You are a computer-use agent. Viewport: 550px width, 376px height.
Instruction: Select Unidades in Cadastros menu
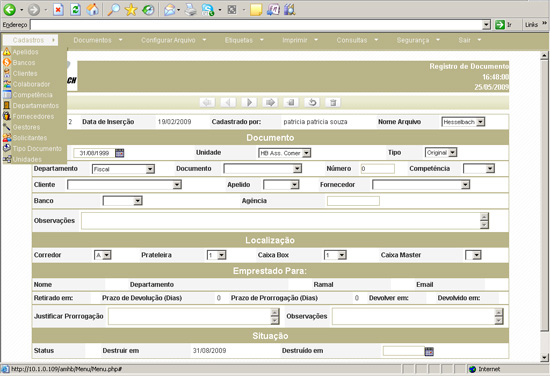point(27,159)
